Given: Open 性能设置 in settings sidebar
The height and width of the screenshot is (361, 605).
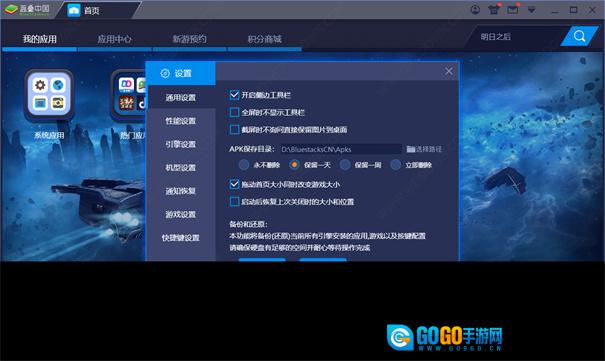Looking at the screenshot, I should [x=181, y=121].
